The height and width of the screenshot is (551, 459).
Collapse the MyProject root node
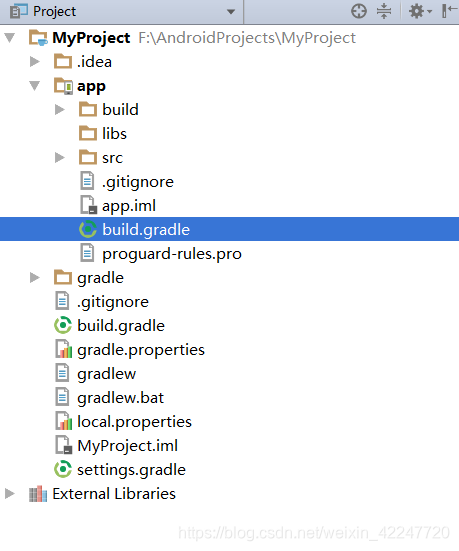pos(10,38)
